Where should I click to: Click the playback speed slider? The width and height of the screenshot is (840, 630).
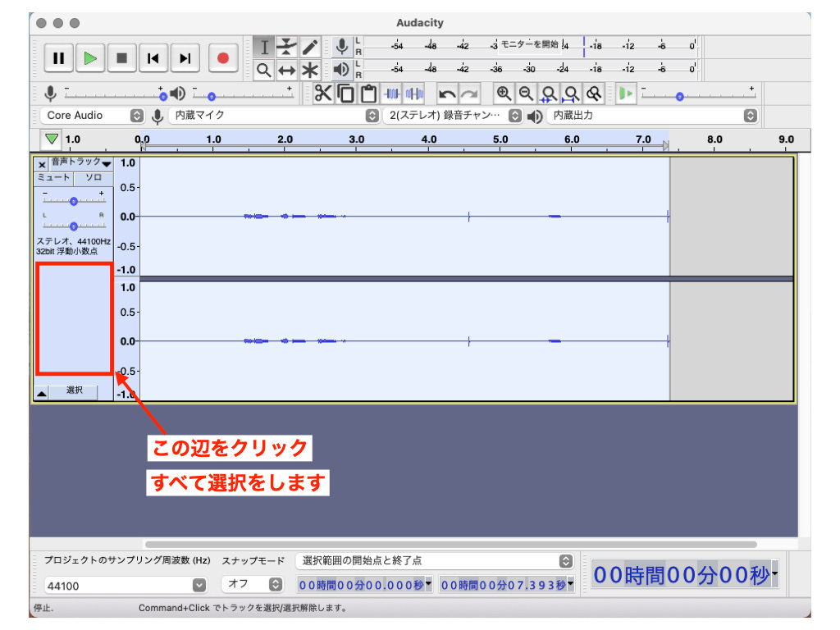698,95
